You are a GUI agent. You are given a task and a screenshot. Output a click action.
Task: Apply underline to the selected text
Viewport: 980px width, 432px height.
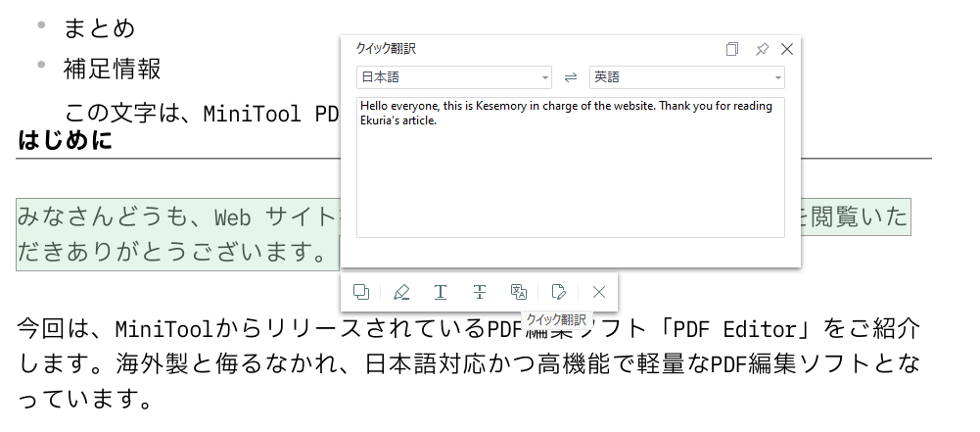(x=441, y=291)
